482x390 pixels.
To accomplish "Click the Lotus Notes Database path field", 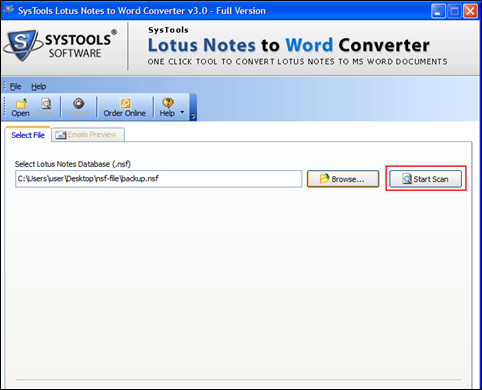I will pyautogui.click(x=159, y=179).
